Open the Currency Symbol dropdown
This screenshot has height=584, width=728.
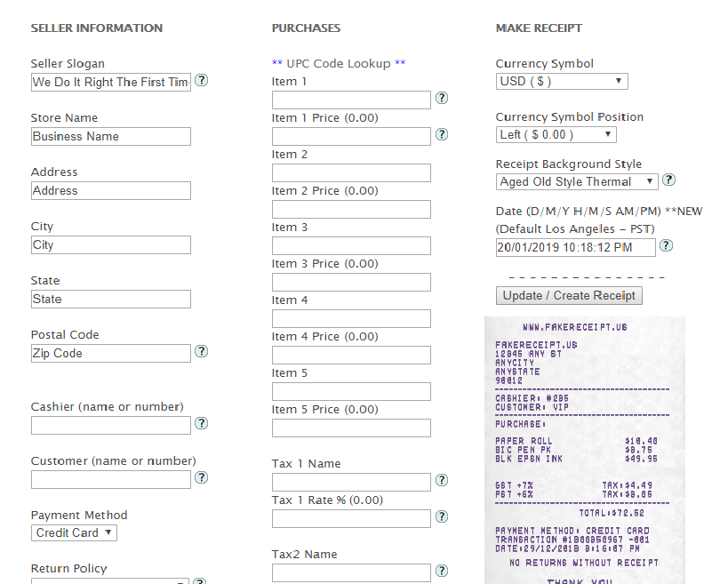point(562,81)
